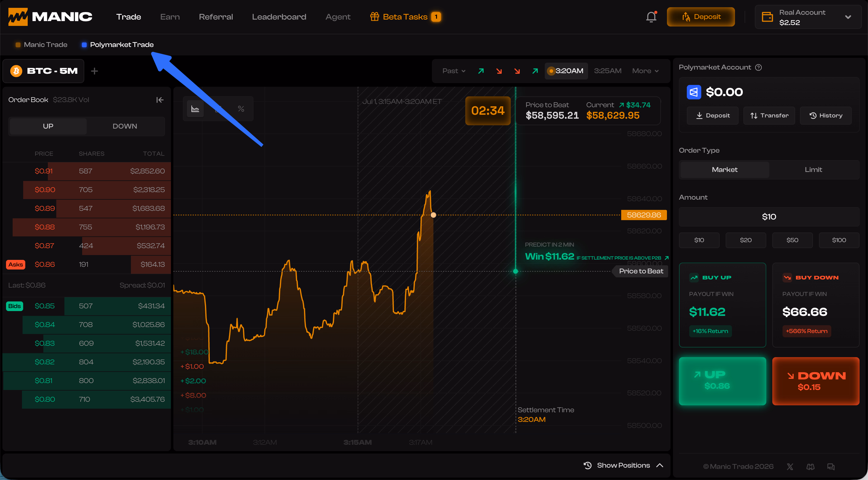
Task: Select the line chart view icon
Action: (x=195, y=108)
